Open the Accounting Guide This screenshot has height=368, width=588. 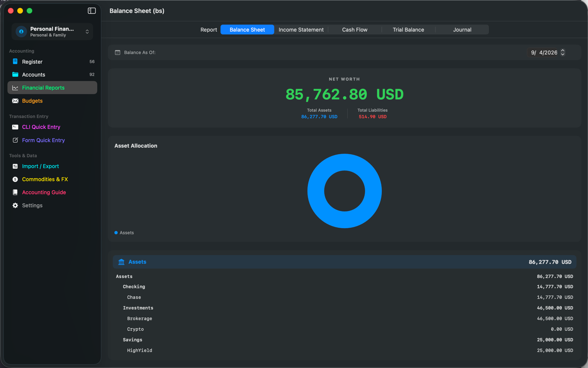click(52, 192)
